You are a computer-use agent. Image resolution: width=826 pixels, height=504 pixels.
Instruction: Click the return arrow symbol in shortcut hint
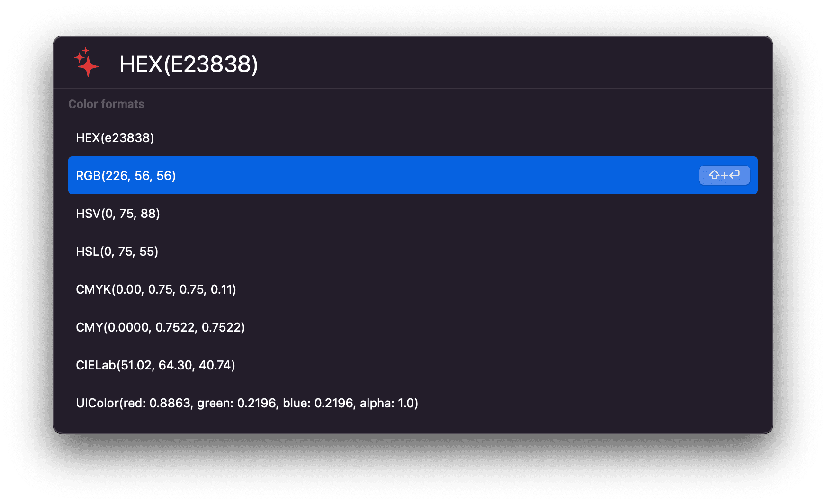tap(735, 175)
